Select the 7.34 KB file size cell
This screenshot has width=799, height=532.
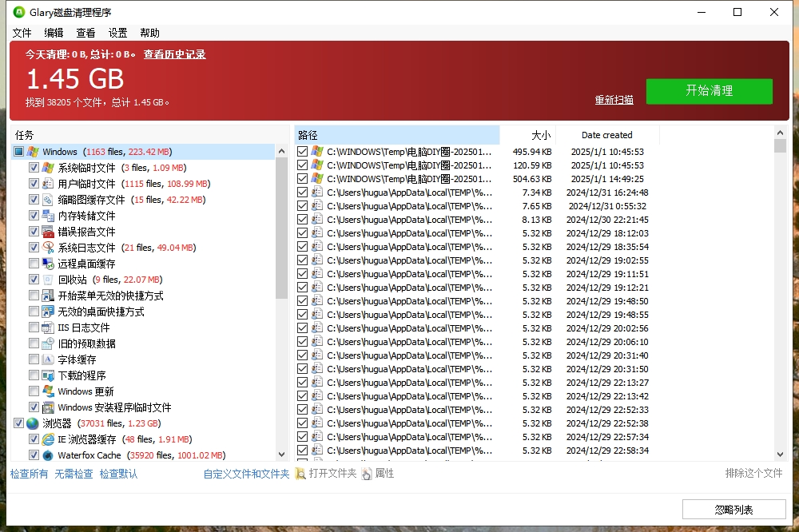pyautogui.click(x=537, y=193)
